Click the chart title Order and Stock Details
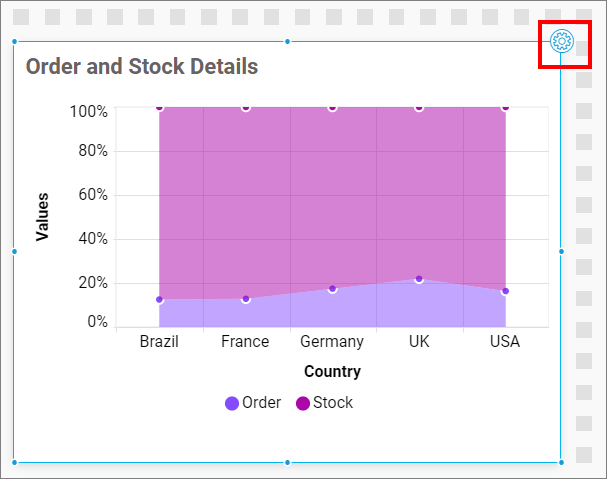 (142, 67)
